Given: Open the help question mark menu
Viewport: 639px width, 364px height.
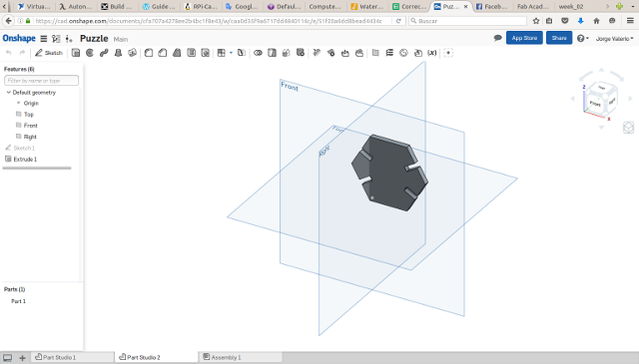Looking at the screenshot, I should [583, 38].
